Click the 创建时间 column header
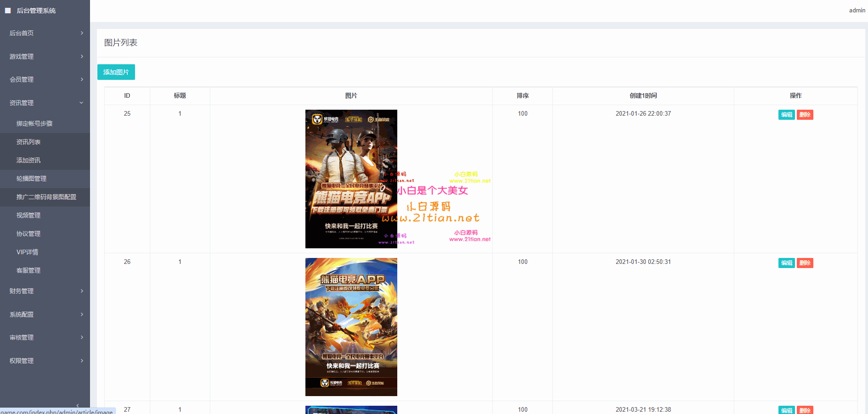 [643, 95]
